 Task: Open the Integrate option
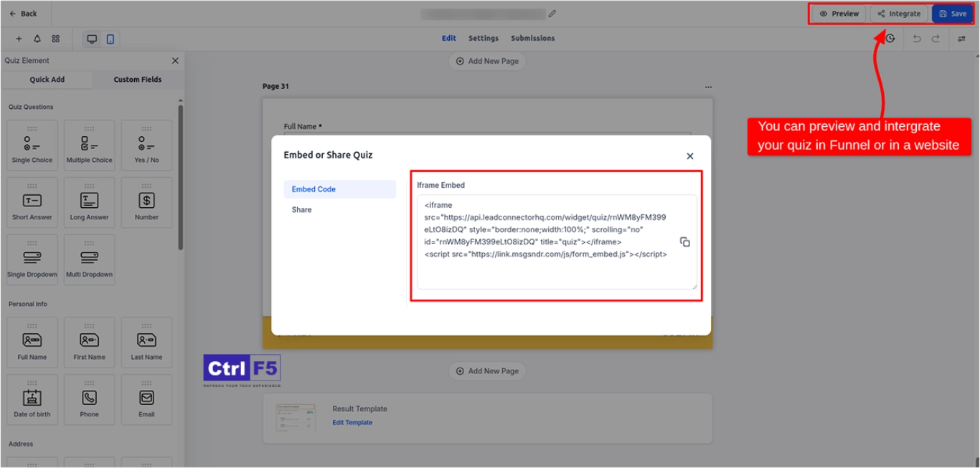[x=899, y=14]
